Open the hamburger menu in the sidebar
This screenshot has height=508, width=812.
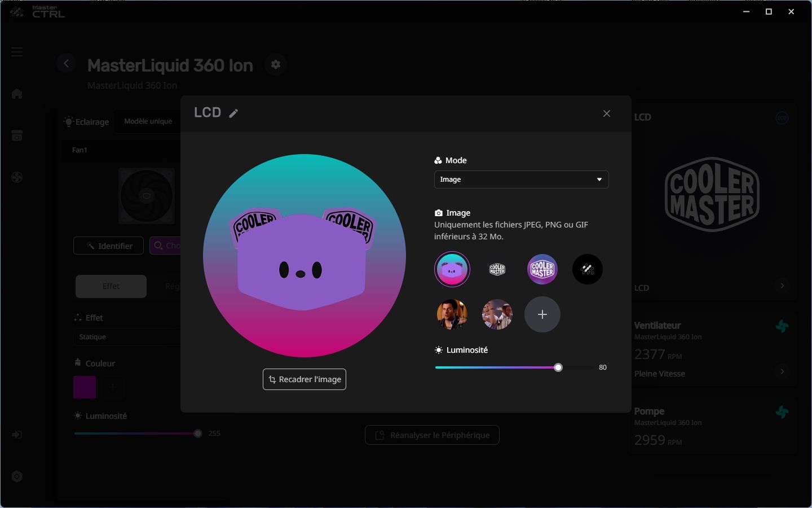coord(17,52)
